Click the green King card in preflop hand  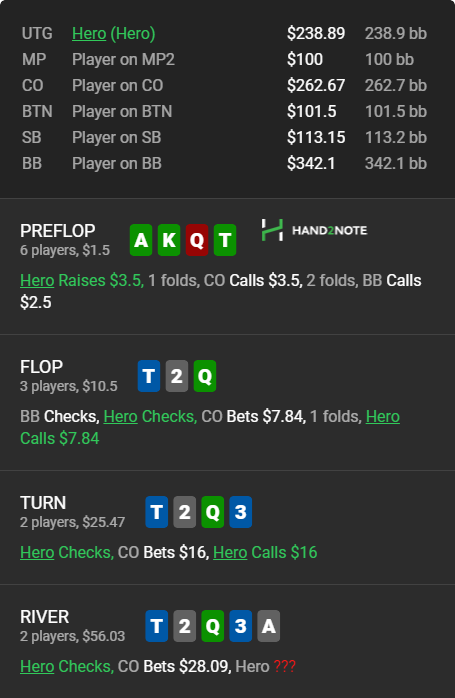click(x=169, y=240)
